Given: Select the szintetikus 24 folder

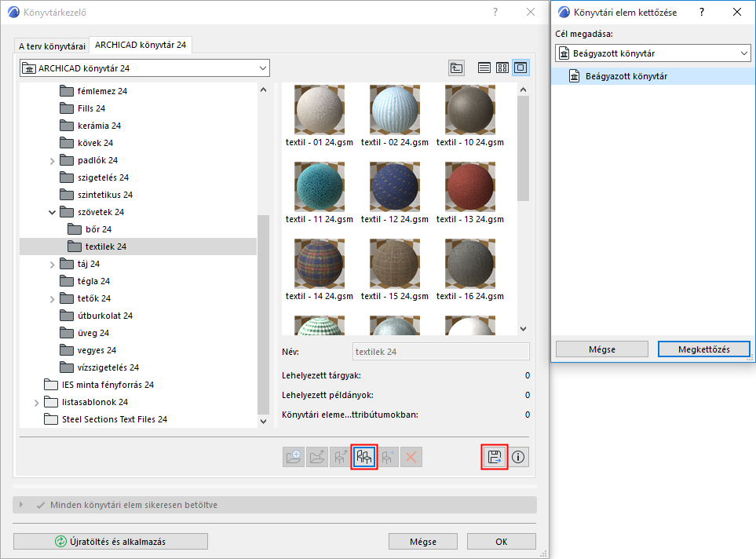Looking at the screenshot, I should tap(97, 195).
